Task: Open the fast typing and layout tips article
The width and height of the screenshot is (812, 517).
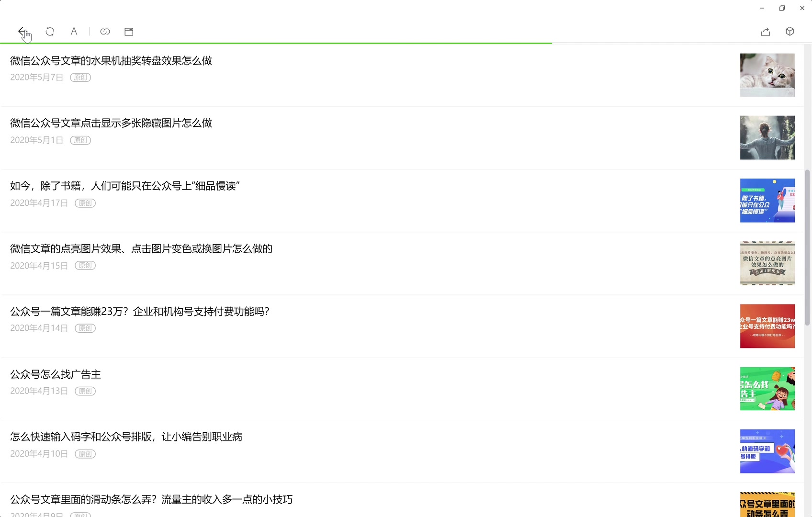Action: point(126,437)
